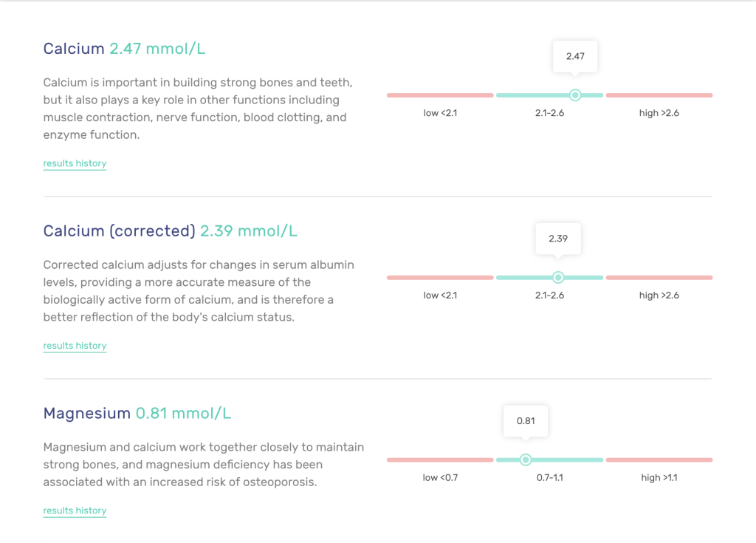Screen dimensions: 756x543
Task: Click the Calcium slider marker at 2.47
Action: [x=575, y=95]
